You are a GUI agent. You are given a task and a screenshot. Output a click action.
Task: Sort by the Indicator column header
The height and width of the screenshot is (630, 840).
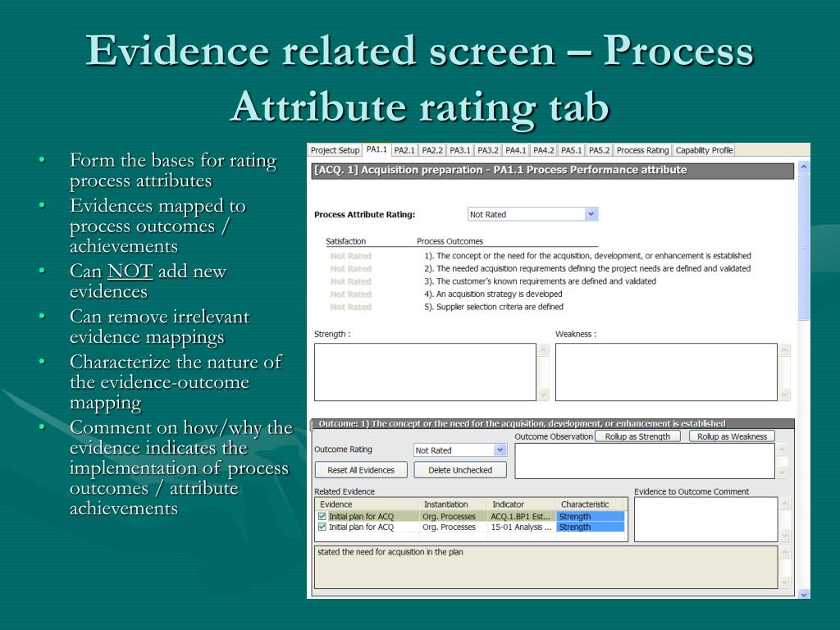(x=521, y=504)
